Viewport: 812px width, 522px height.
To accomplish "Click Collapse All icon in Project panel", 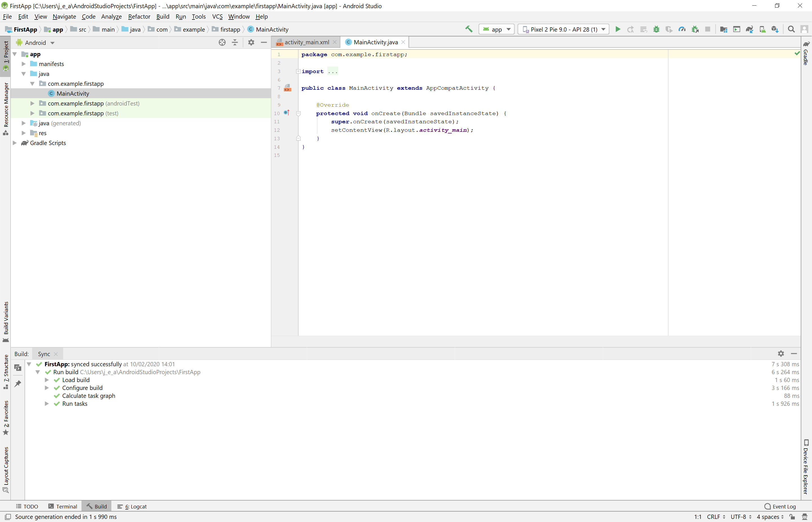I will (x=235, y=42).
